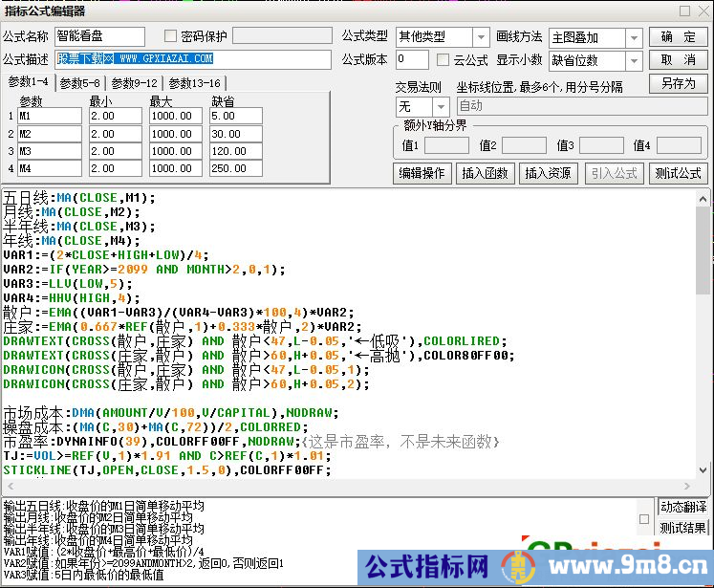Click M4 default value 250.00
This screenshot has height=588, width=714.
coord(236,168)
